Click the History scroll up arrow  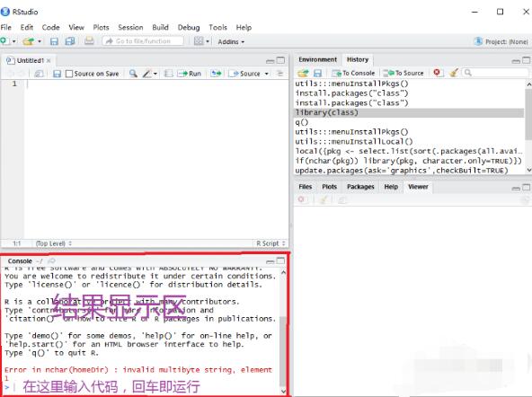[x=528, y=84]
